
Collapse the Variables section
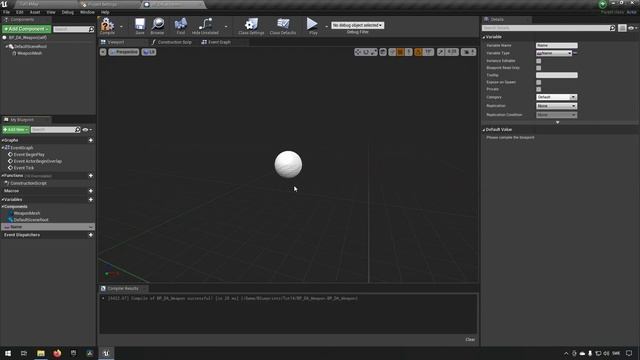[2, 200]
